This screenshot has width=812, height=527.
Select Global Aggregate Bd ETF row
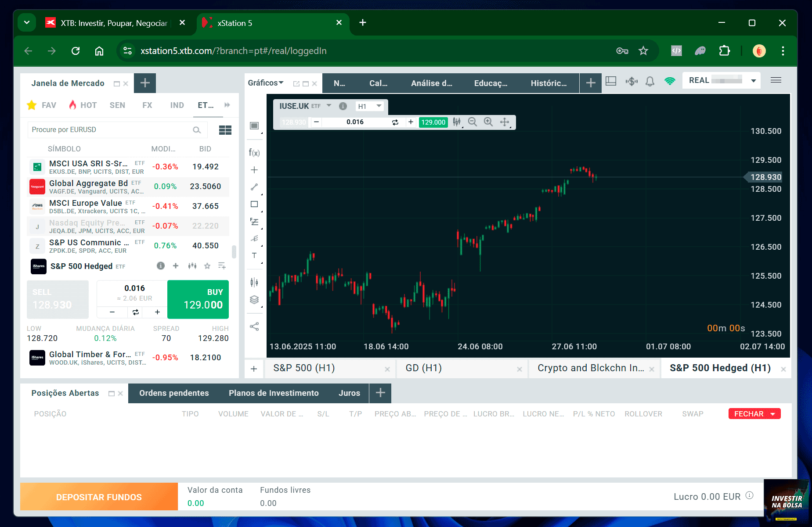128,186
